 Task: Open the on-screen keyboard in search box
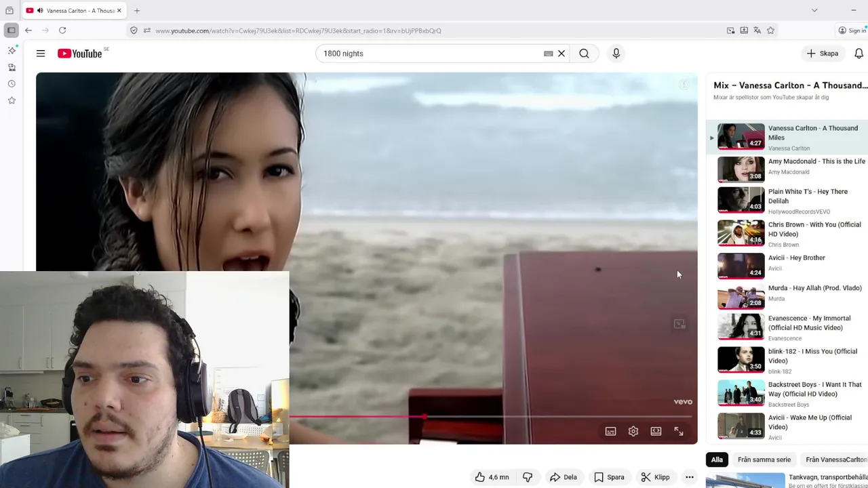click(x=548, y=54)
